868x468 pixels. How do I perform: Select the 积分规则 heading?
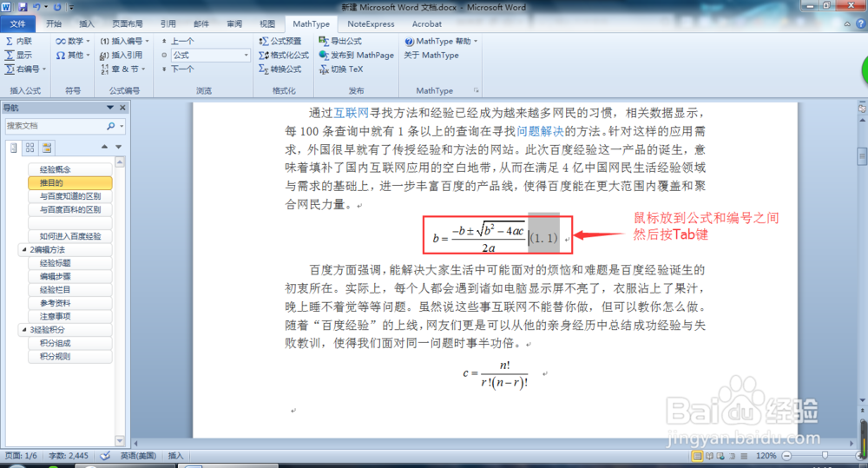click(x=69, y=356)
